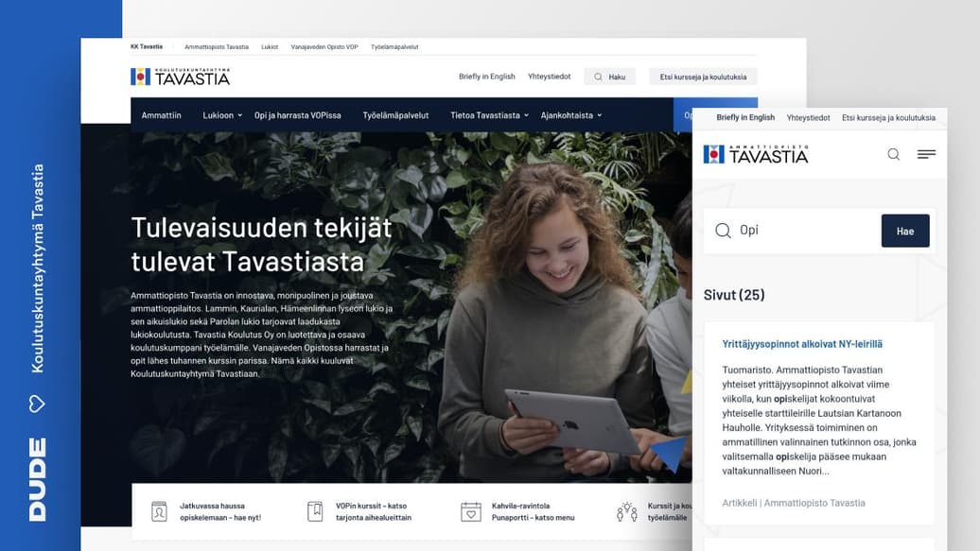The image size is (980, 551).
Task: Open search via magnifier icon in mobile header
Action: coord(894,154)
